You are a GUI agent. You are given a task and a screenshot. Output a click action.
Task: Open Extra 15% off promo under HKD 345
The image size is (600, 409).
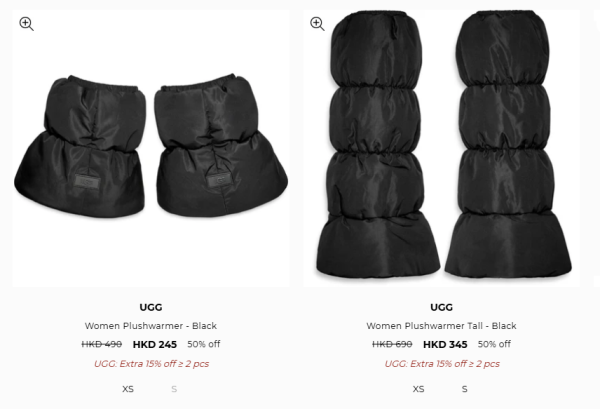tap(442, 364)
